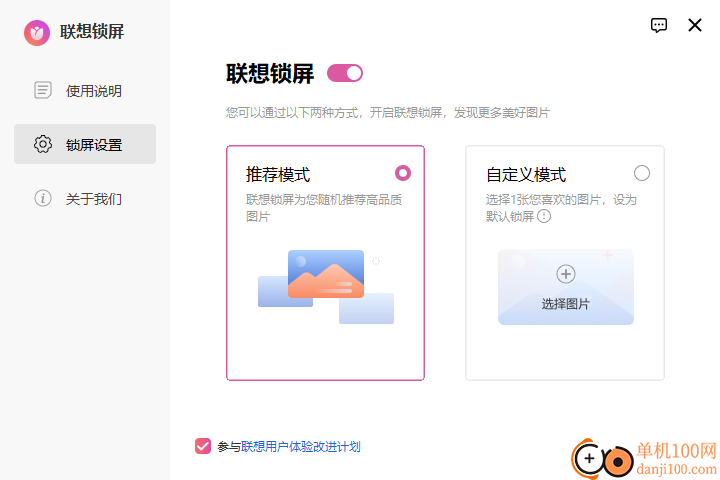This screenshot has height=480, width=720.
Task: Click the info icon after 默认锁屏
Action: (x=544, y=216)
